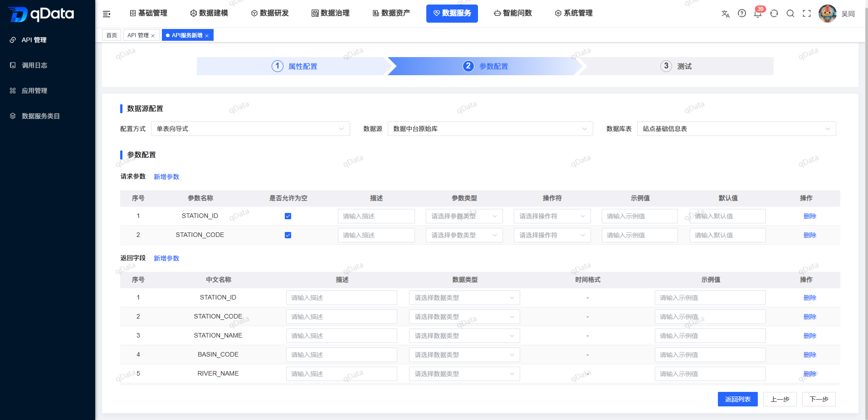Jump to step 3 测试

676,66
